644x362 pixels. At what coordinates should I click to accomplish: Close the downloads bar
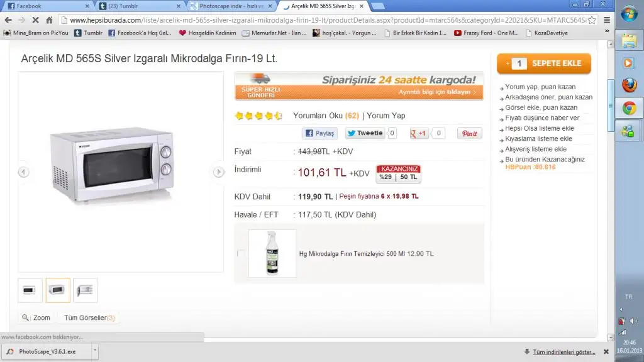tap(606, 352)
